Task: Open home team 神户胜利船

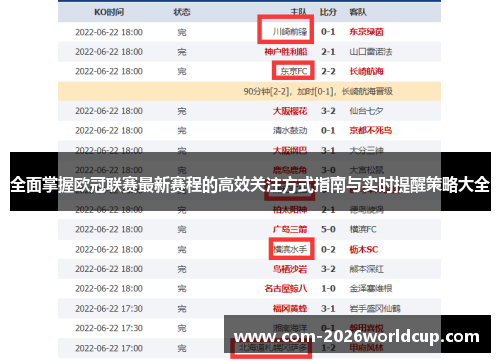Action: [x=286, y=52]
